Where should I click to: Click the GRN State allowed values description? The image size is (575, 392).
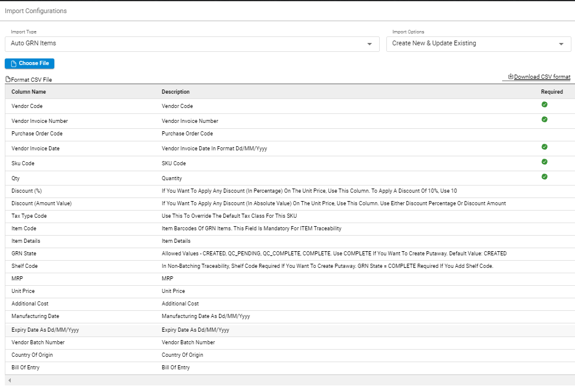[334, 254]
